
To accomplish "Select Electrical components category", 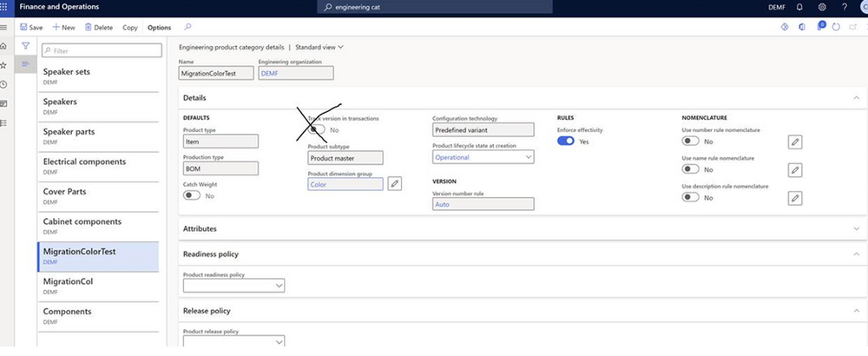I will coord(98,166).
